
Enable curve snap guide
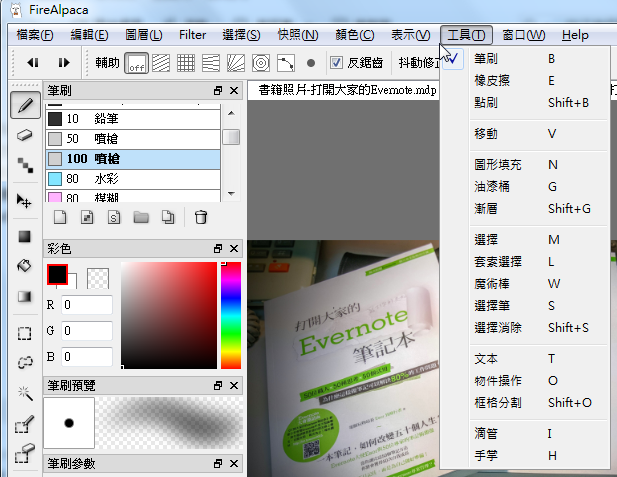[x=286, y=63]
